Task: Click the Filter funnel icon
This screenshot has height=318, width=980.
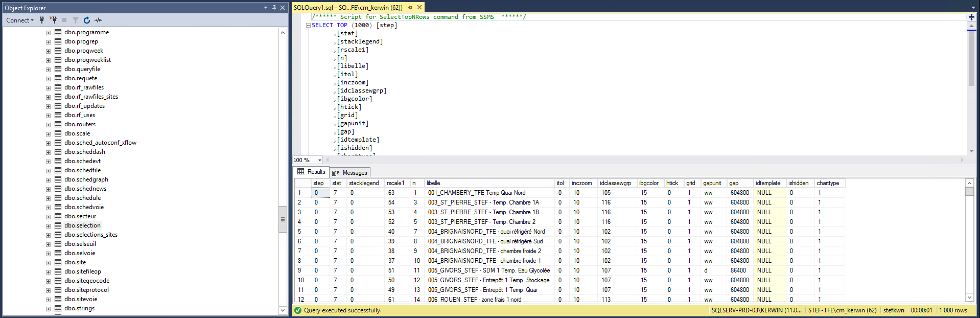Action: pos(76,20)
